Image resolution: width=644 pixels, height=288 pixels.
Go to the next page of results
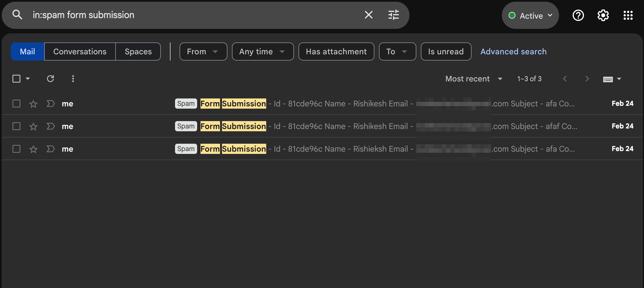click(x=587, y=79)
